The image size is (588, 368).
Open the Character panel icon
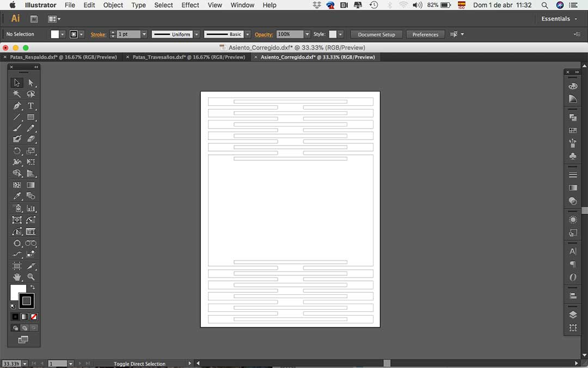(x=573, y=251)
